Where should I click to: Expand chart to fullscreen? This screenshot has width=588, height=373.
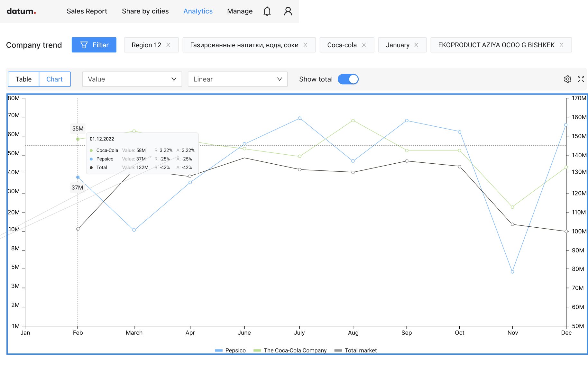pos(581,79)
